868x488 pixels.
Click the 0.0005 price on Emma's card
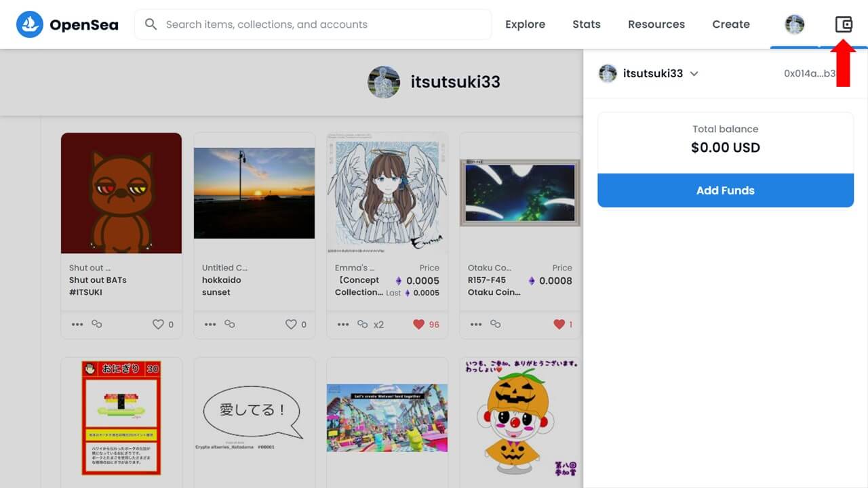(x=422, y=281)
